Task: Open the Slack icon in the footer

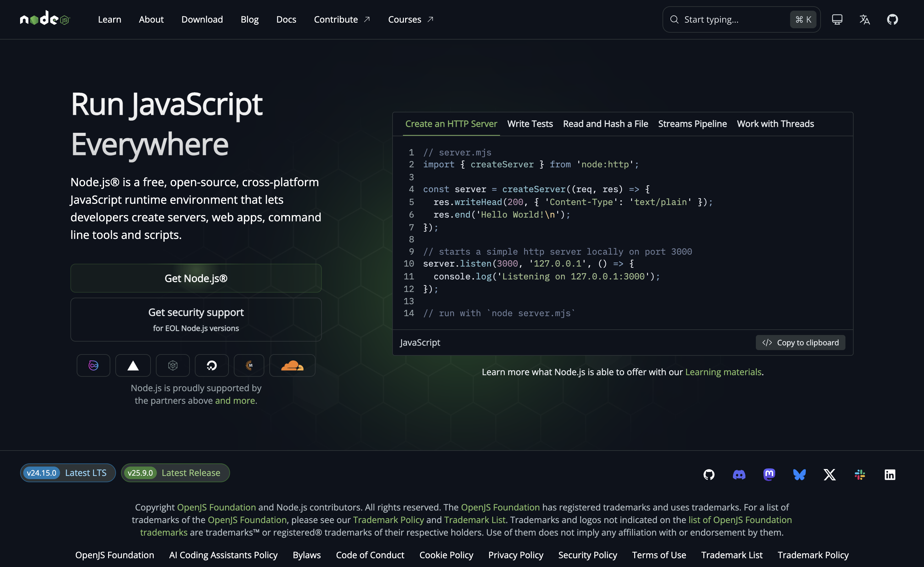Action: 860,474
